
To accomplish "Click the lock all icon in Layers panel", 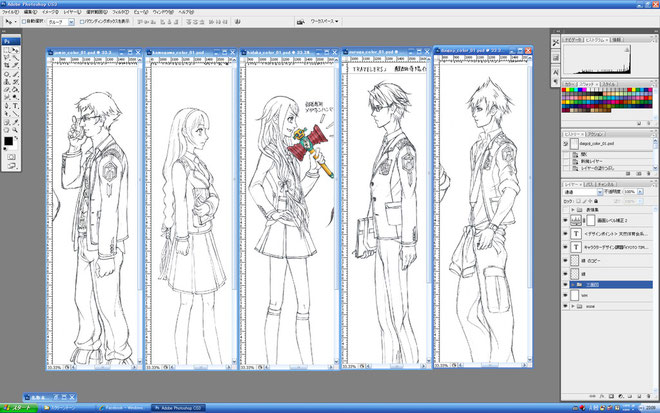I will click(596, 201).
